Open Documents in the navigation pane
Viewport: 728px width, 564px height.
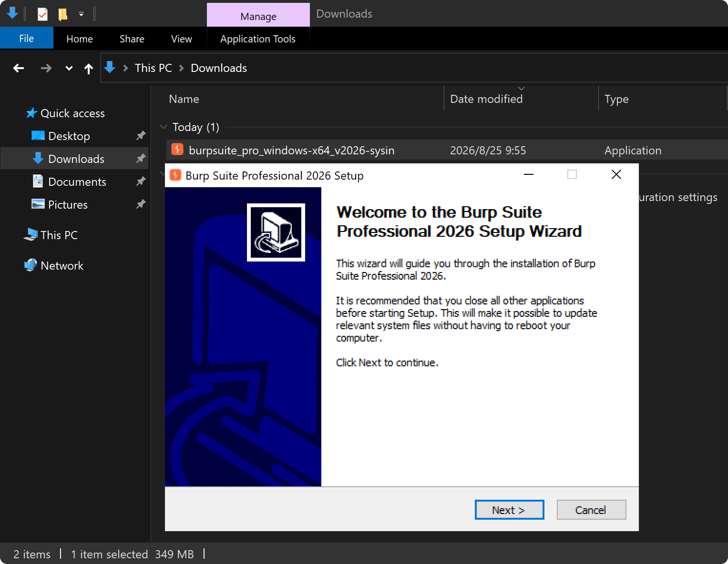point(77,182)
